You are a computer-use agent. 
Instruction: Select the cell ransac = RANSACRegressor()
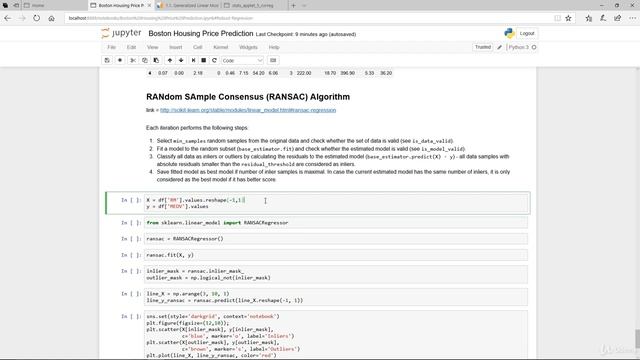point(336,239)
